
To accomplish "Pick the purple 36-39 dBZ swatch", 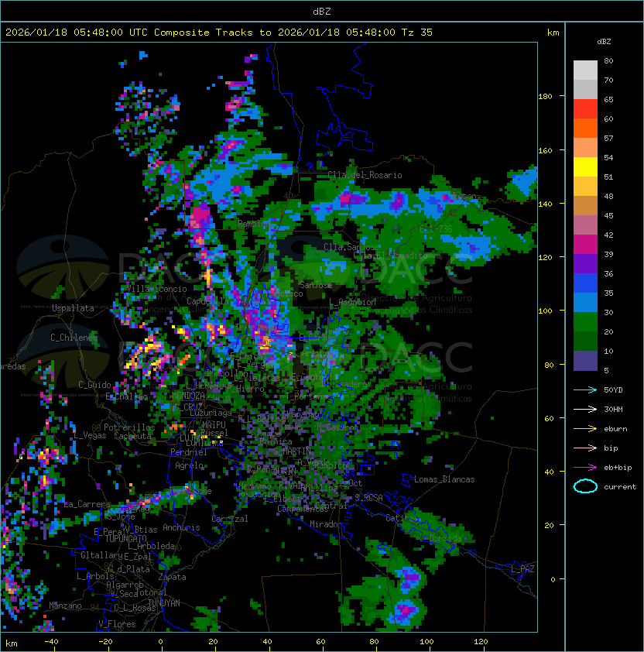I will [x=585, y=263].
